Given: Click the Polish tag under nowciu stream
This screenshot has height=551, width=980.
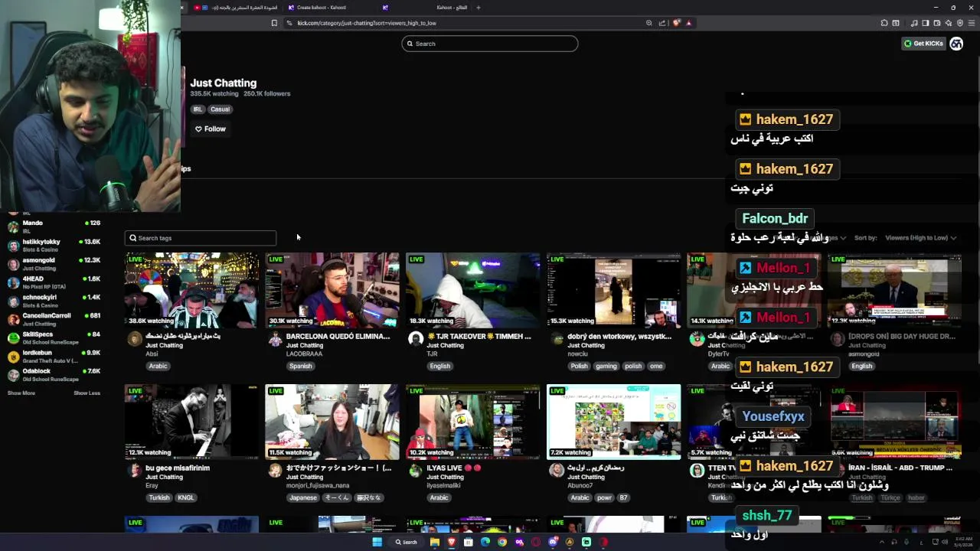Looking at the screenshot, I should 579,366.
